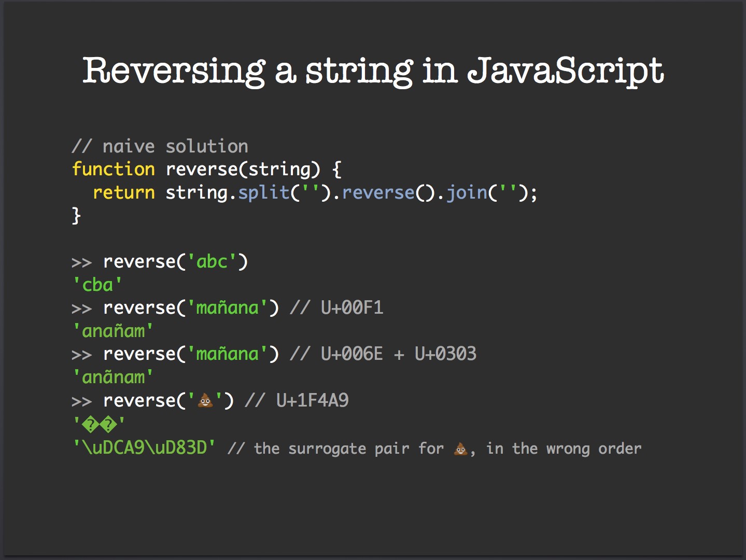
Task: Click the slide title 'Reversing a string in JavaScript'
Action: click(x=373, y=71)
